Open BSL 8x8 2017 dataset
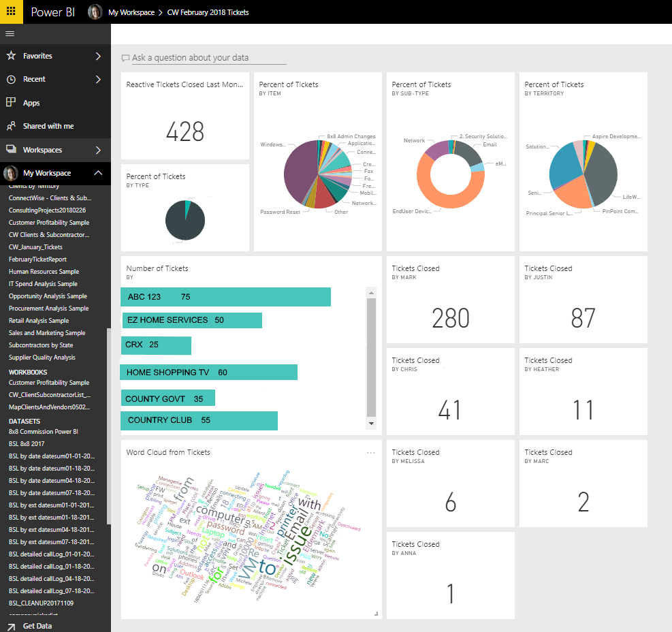The image size is (672, 632). pos(27,444)
